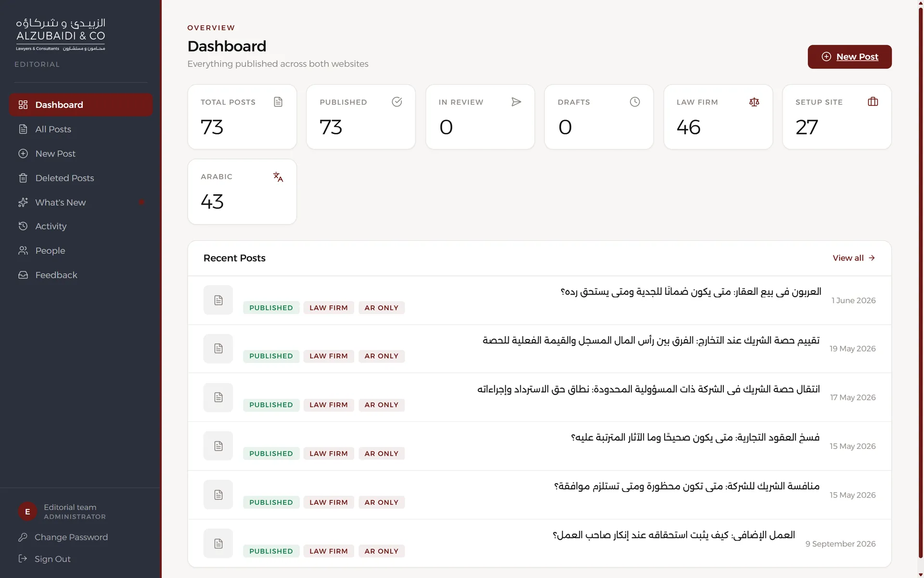924x578 pixels.
Task: Follow the View all link
Action: click(854, 258)
